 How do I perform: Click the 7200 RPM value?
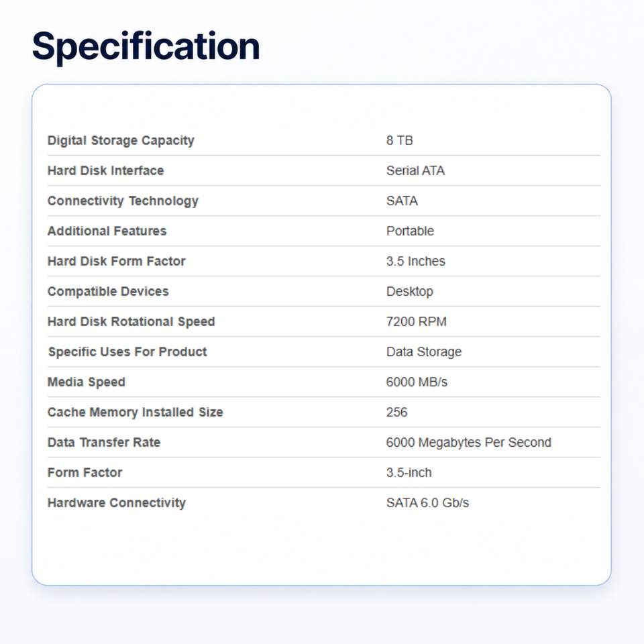416,321
